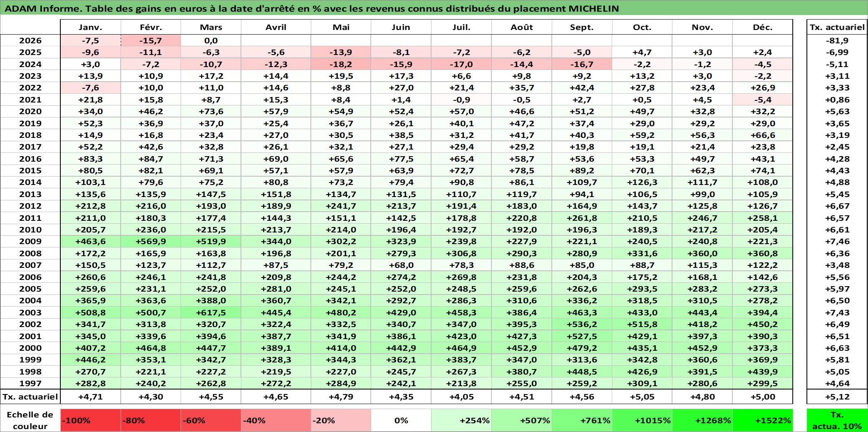Click the +507% color scale swatch
Image resolution: width=868 pixels, height=432 pixels.
click(522, 420)
